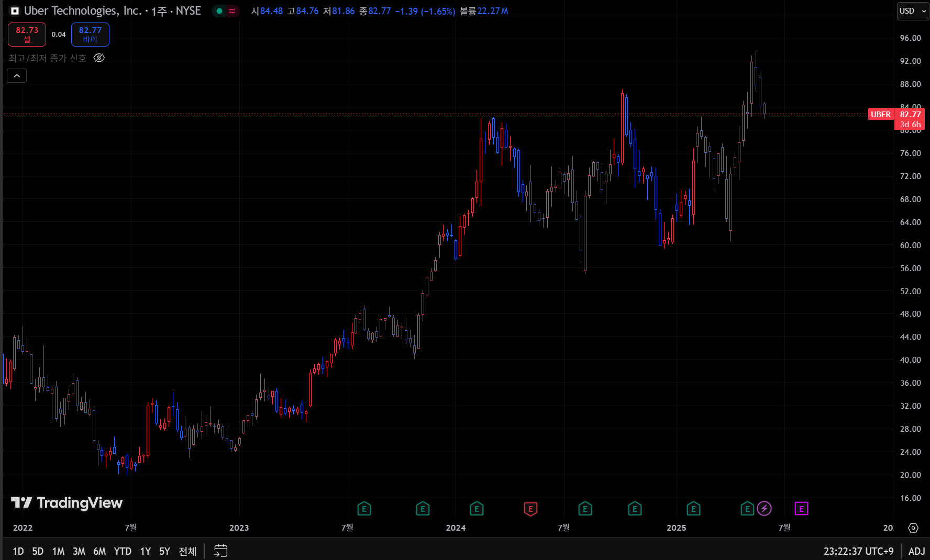Click the pink approximate data mode icon
Viewport: 930px width, 560px height.
point(232,11)
